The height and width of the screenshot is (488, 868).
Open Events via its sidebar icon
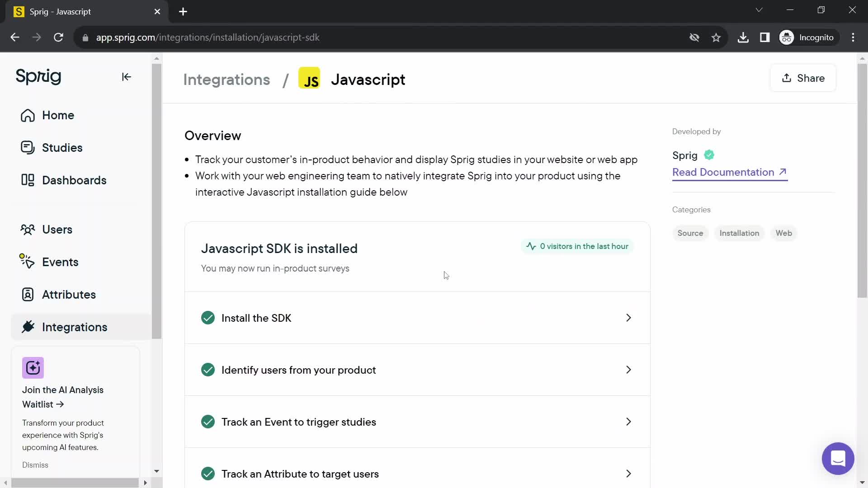point(27,262)
